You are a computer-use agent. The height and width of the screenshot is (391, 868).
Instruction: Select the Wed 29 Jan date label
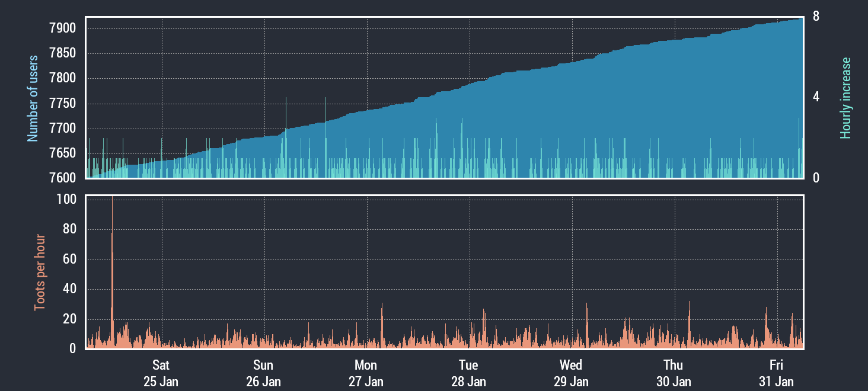pyautogui.click(x=571, y=373)
